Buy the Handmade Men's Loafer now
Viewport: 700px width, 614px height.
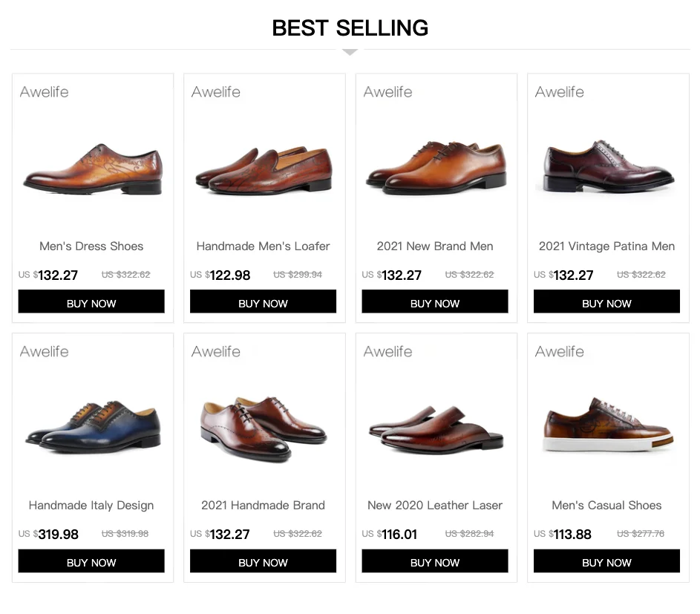(263, 302)
